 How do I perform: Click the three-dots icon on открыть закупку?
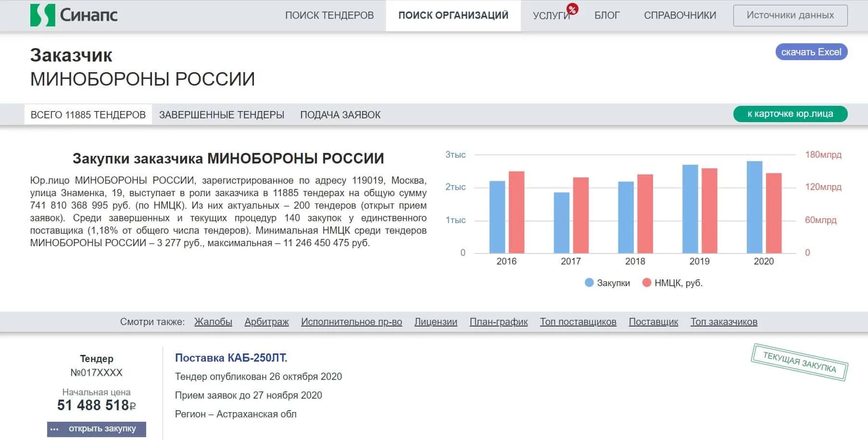pyautogui.click(x=54, y=429)
